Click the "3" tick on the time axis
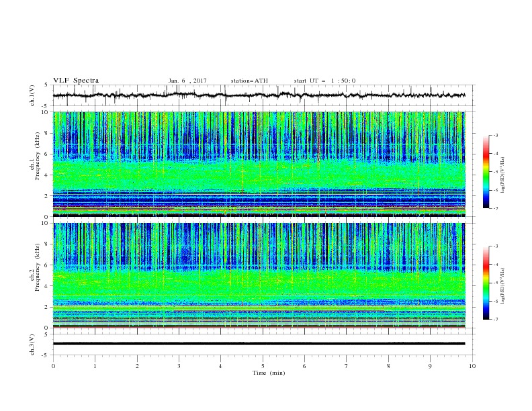 179,366
